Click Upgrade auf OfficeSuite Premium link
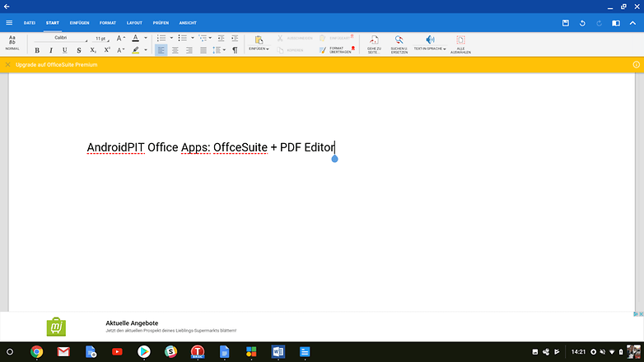 click(x=57, y=65)
